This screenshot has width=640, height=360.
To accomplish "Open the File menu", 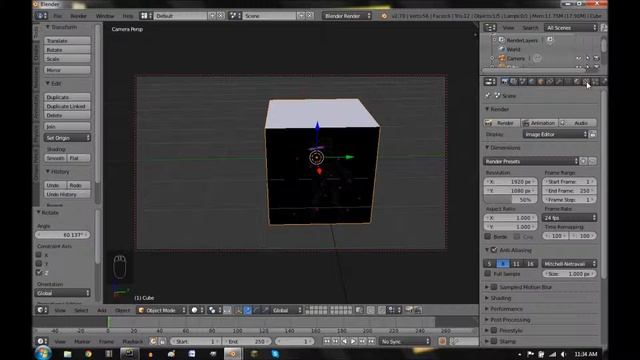I will click(58, 16).
